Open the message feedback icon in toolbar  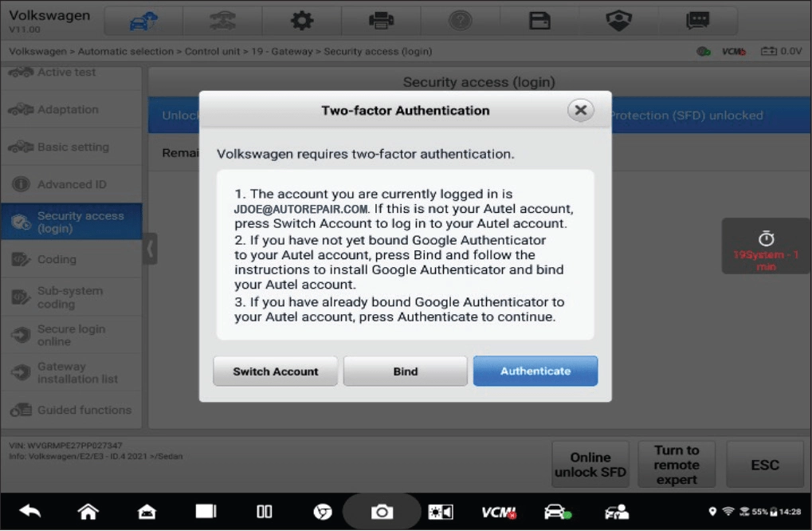tap(697, 21)
